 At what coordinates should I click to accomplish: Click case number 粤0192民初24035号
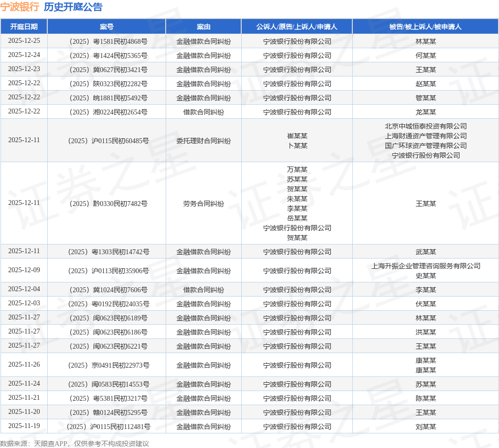[109, 304]
